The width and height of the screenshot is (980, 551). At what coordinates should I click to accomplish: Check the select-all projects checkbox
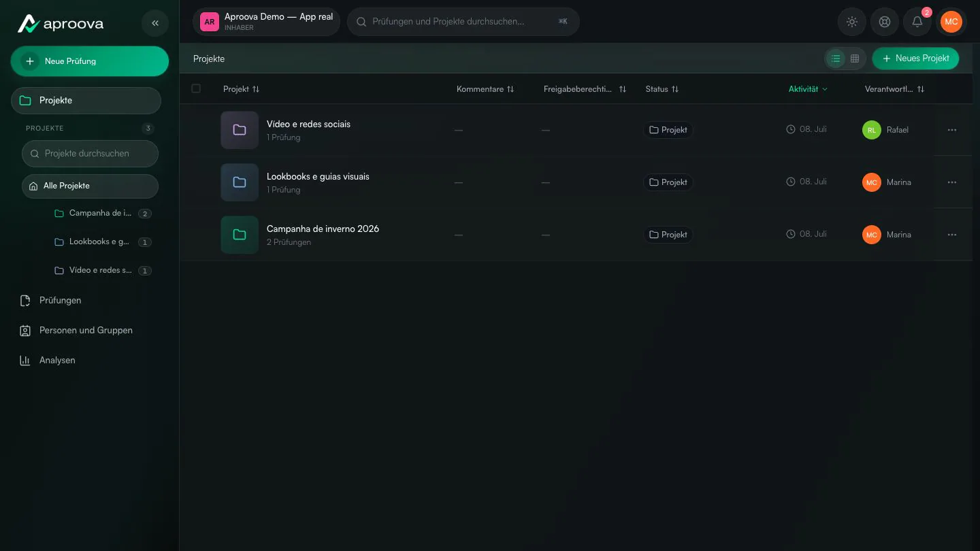coord(196,88)
